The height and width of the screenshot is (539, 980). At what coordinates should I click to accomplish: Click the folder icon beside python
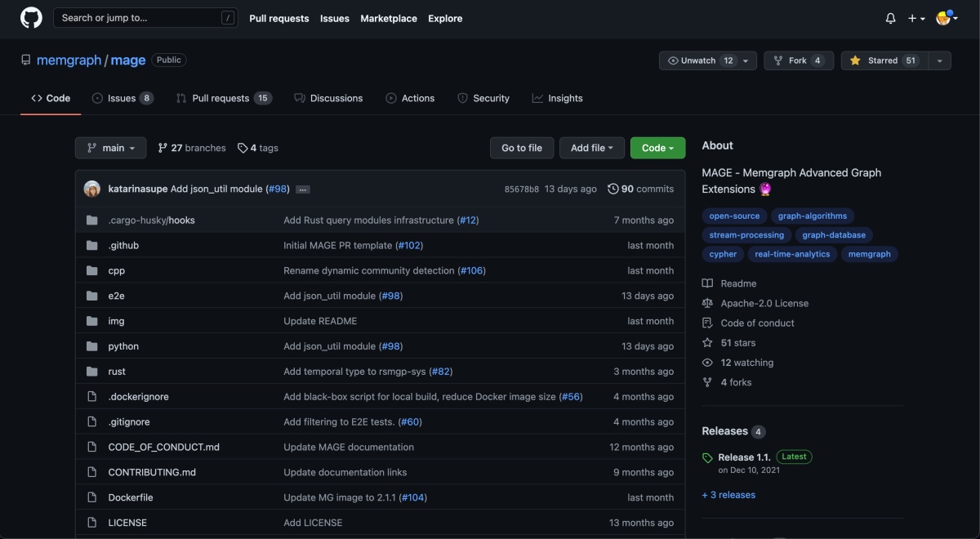click(x=91, y=346)
